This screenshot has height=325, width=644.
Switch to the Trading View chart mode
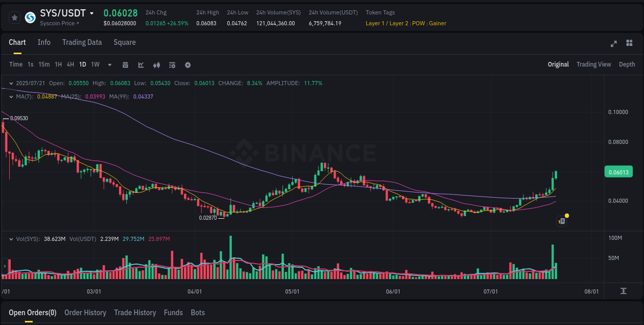594,64
